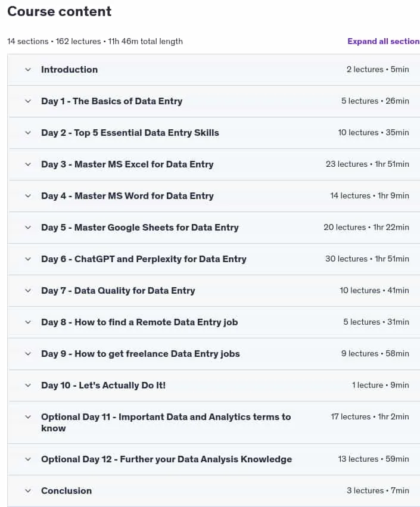Click Expand all sections link
This screenshot has width=420, height=507.
click(x=384, y=41)
